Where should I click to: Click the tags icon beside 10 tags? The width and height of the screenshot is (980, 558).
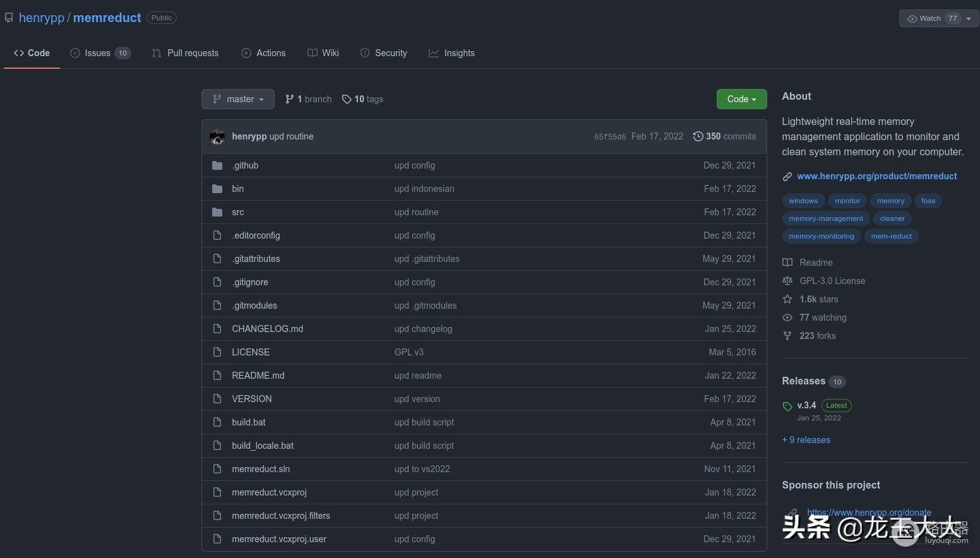[347, 99]
